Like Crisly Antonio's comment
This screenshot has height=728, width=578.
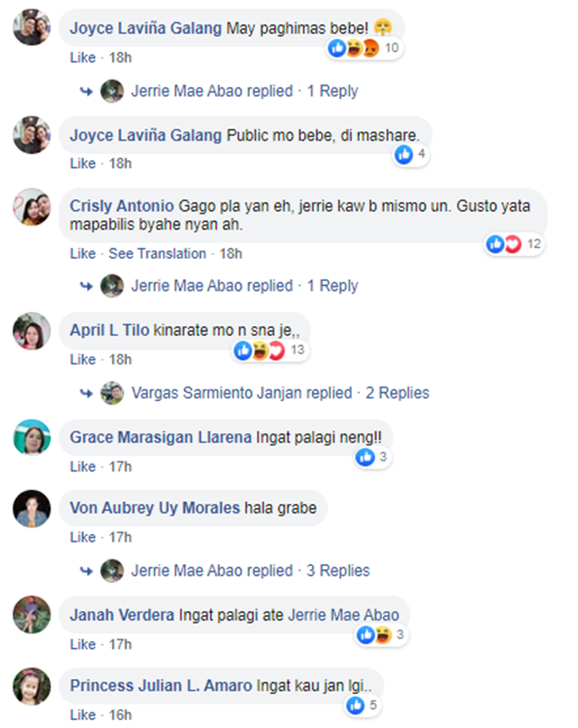pos(82,254)
